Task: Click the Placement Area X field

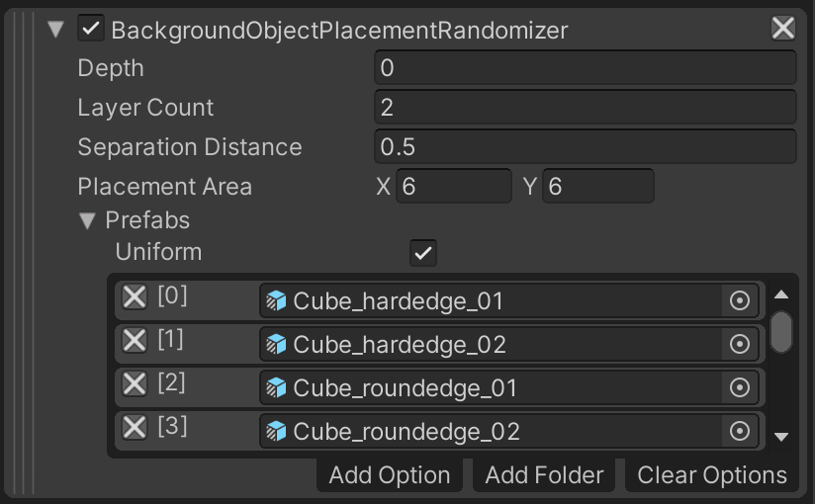Action: coord(454,187)
